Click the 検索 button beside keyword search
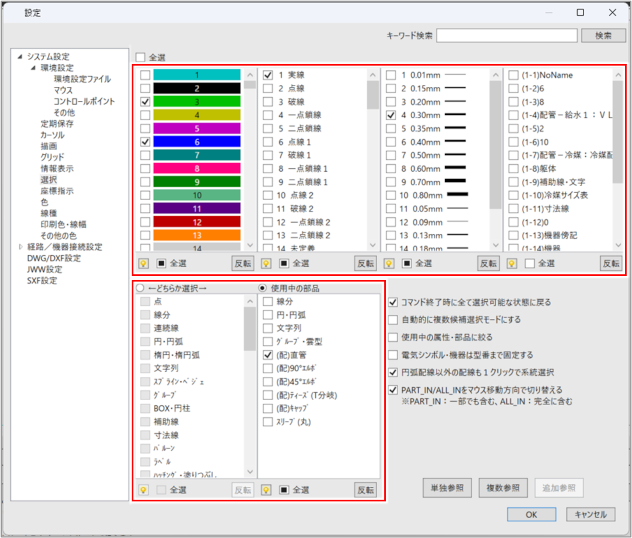The width and height of the screenshot is (632, 538). click(x=603, y=35)
